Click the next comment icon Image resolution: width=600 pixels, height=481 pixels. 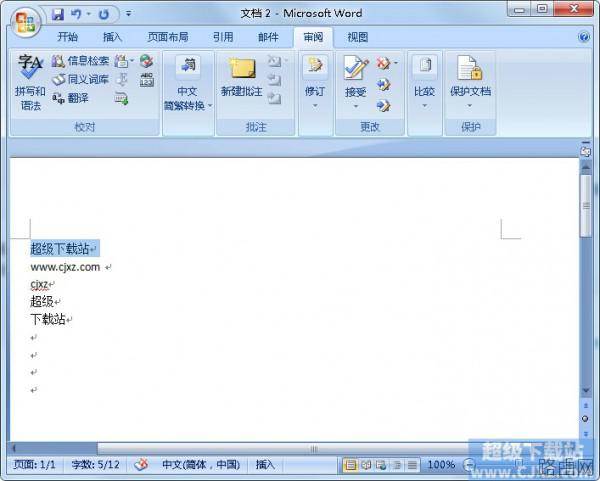274,98
